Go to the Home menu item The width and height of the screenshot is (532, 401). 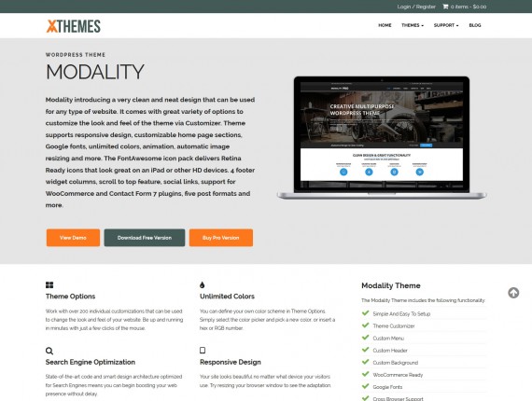click(385, 25)
